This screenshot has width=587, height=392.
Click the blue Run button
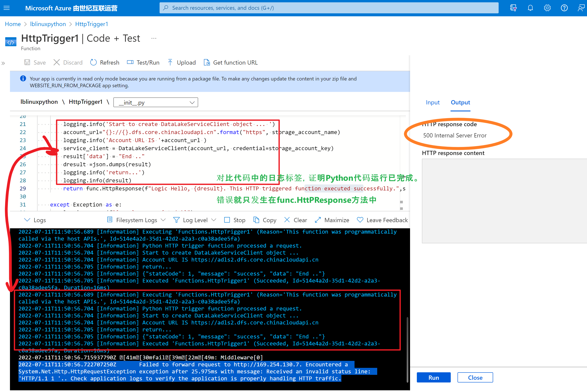(x=433, y=378)
